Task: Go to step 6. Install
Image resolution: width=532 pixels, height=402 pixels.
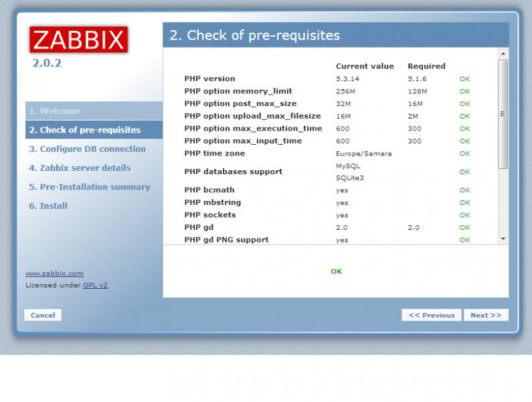Action: (x=48, y=206)
